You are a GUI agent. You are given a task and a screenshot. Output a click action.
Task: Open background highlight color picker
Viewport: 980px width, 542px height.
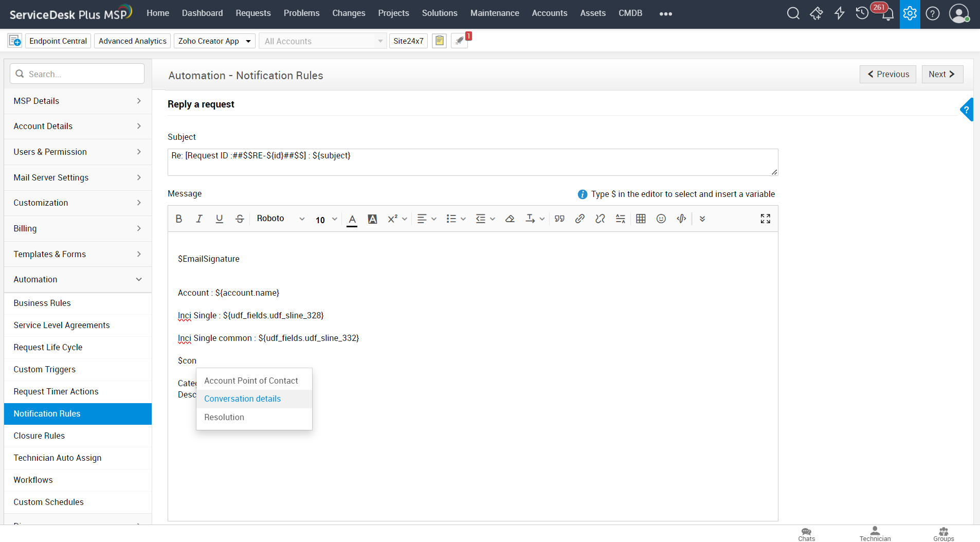click(373, 219)
